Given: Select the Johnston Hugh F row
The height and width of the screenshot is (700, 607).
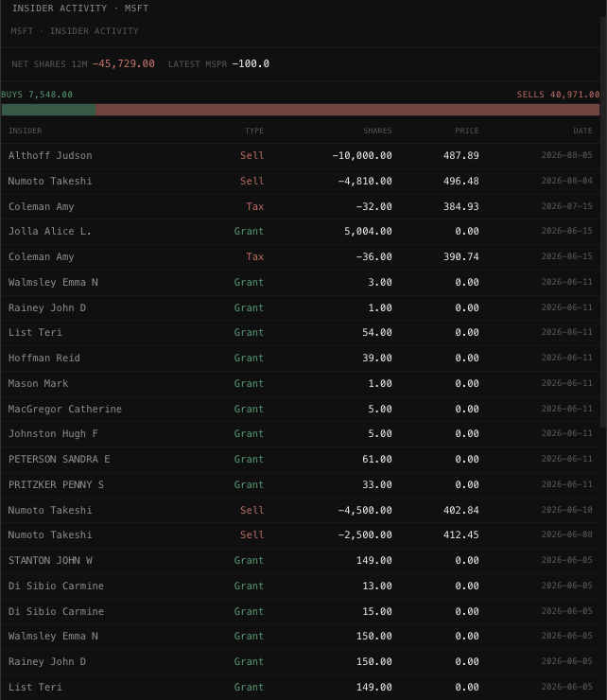Looking at the screenshot, I should [301, 433].
